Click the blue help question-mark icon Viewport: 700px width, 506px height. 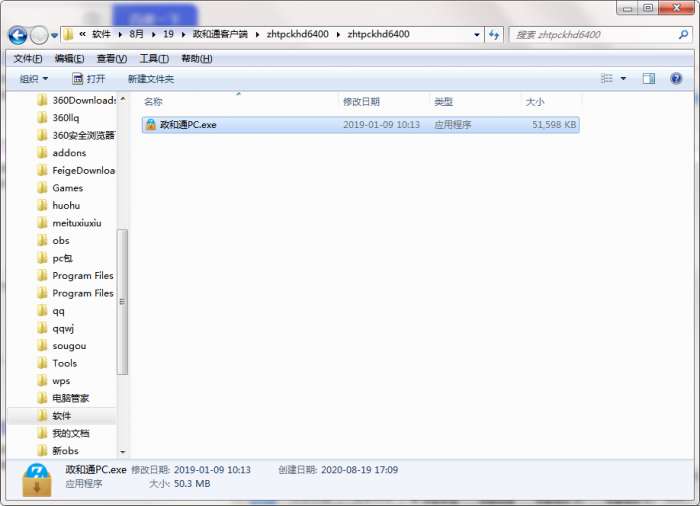(676, 79)
